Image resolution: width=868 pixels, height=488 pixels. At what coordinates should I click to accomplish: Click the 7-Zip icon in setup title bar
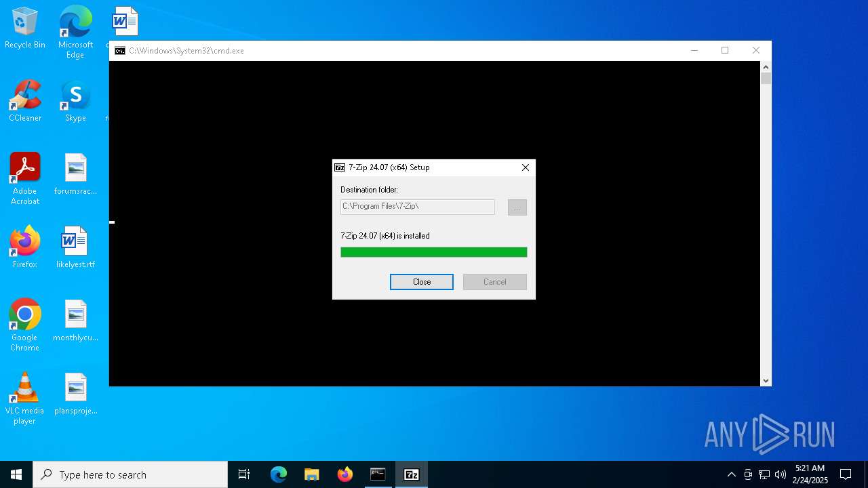coord(340,167)
